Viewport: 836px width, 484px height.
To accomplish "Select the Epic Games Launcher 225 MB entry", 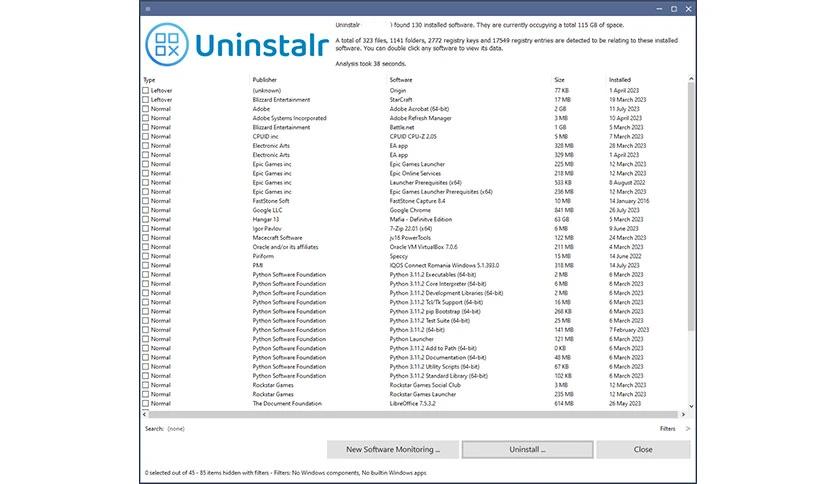I will tap(417, 164).
